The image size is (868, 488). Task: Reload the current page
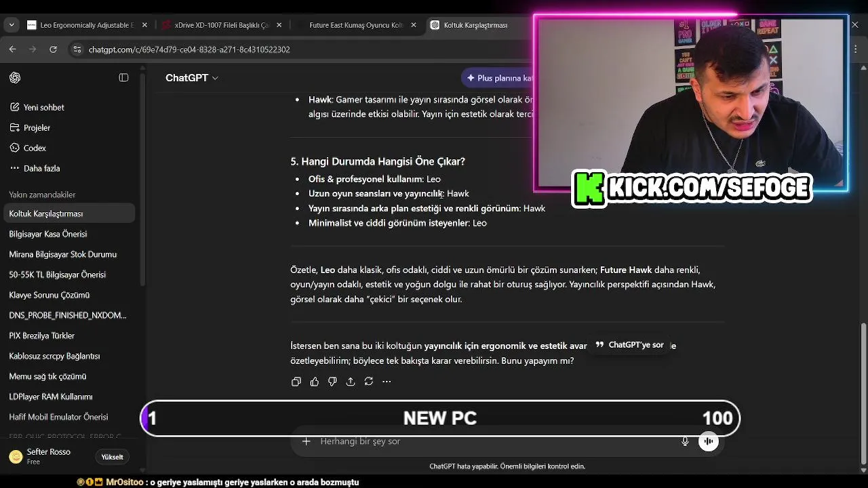click(53, 49)
